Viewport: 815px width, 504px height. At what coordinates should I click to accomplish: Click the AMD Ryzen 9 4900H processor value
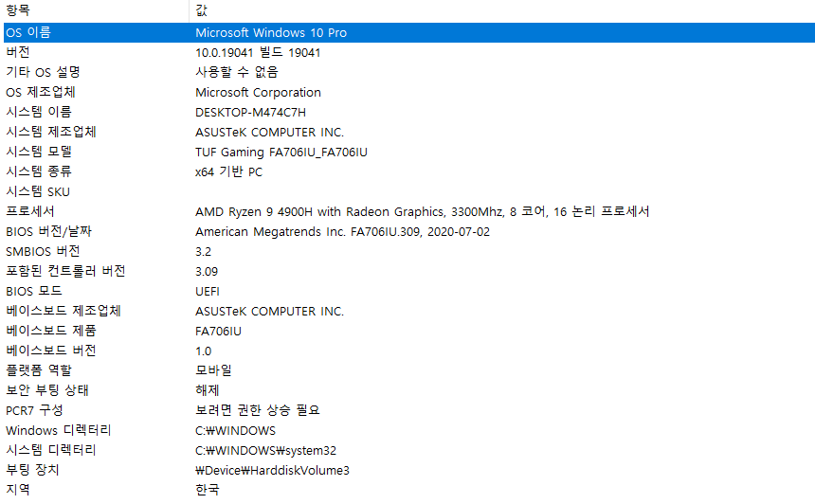click(x=422, y=211)
